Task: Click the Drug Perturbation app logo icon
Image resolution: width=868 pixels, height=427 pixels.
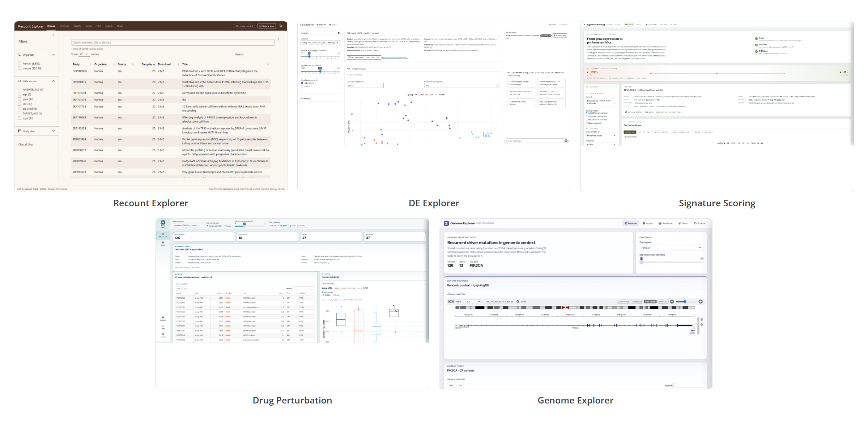Action: tap(163, 223)
